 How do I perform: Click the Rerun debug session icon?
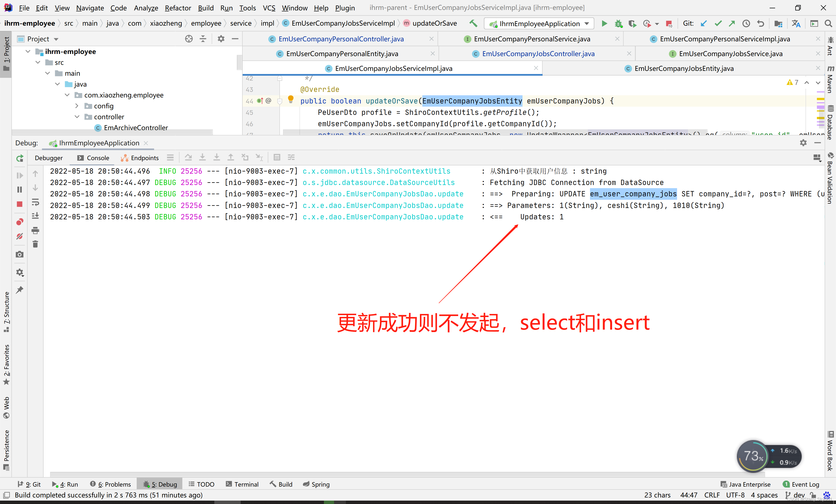[20, 158]
